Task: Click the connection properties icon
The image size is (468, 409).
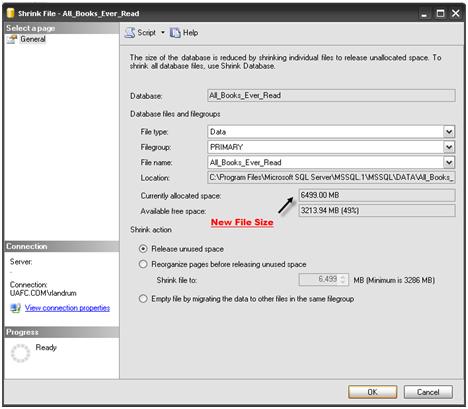Action: point(15,308)
